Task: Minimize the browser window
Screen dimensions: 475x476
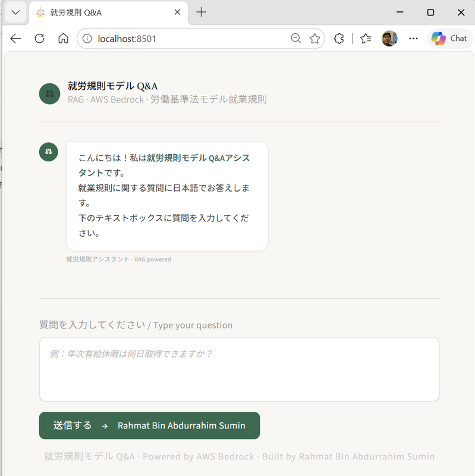Action: [x=399, y=12]
